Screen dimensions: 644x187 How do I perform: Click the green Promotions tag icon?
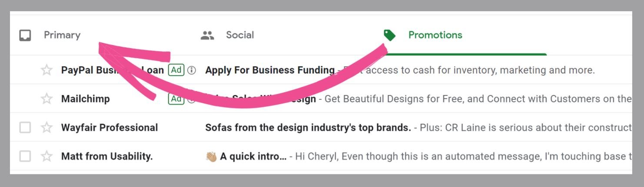[389, 35]
